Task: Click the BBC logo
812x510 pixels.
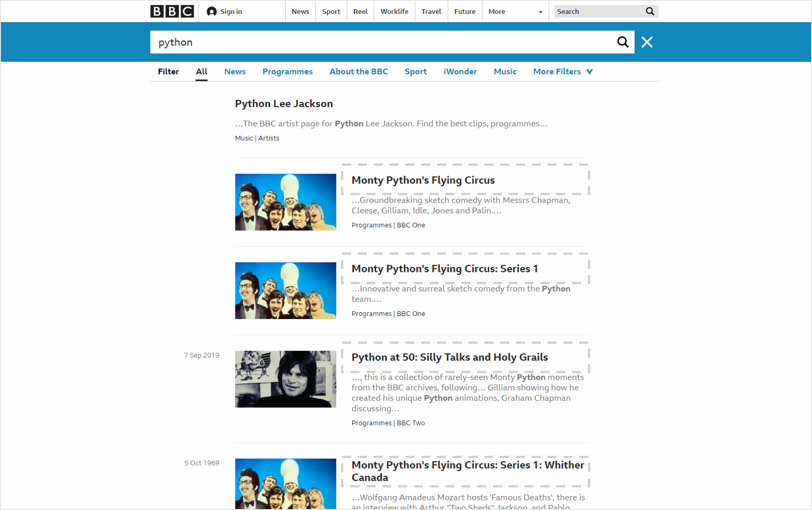Action: tap(172, 11)
